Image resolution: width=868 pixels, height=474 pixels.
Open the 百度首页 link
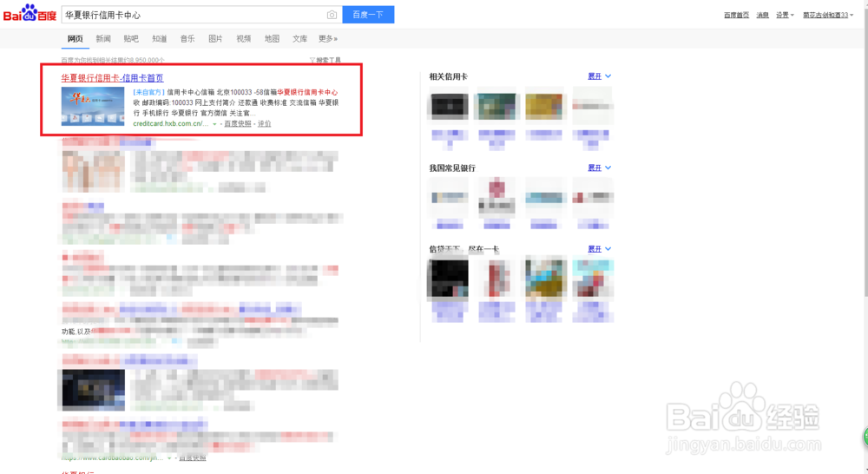click(x=736, y=15)
